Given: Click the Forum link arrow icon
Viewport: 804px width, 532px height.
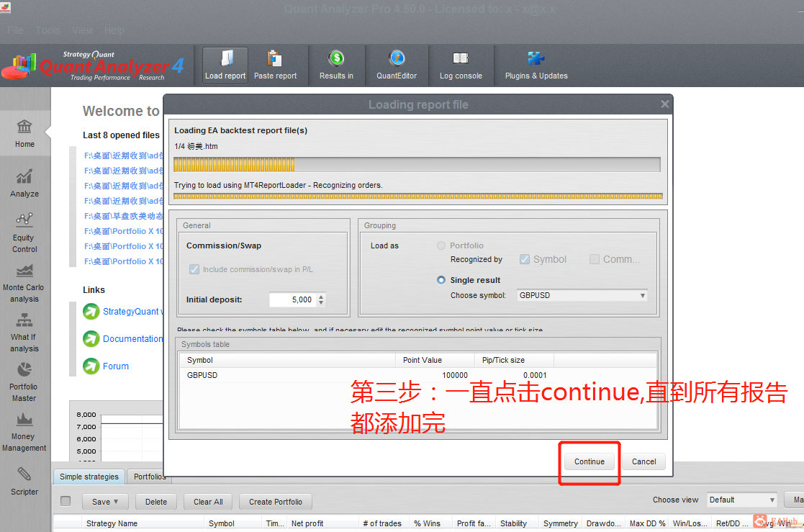Looking at the screenshot, I should point(91,366).
